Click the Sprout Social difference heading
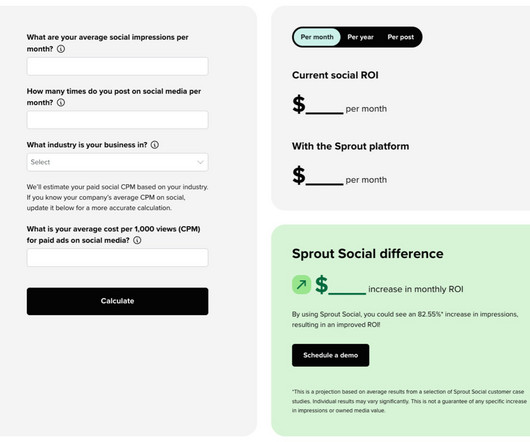Image resolution: width=530 pixels, height=442 pixels. [x=367, y=254]
